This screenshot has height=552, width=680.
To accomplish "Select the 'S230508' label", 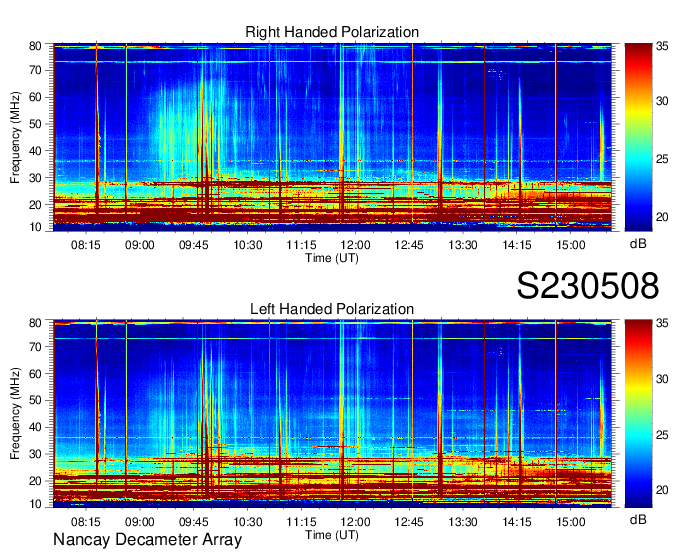I will pos(588,286).
